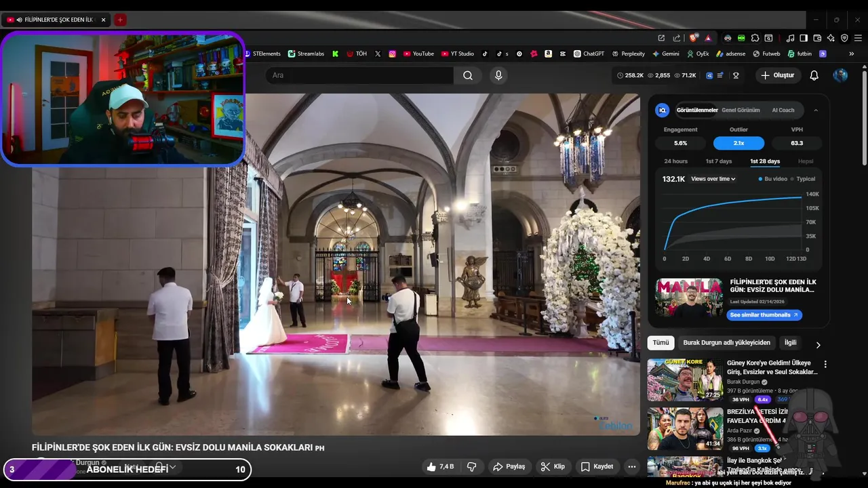Click the 2.1x Outlier pill
The image size is (868, 488).
[x=738, y=143]
